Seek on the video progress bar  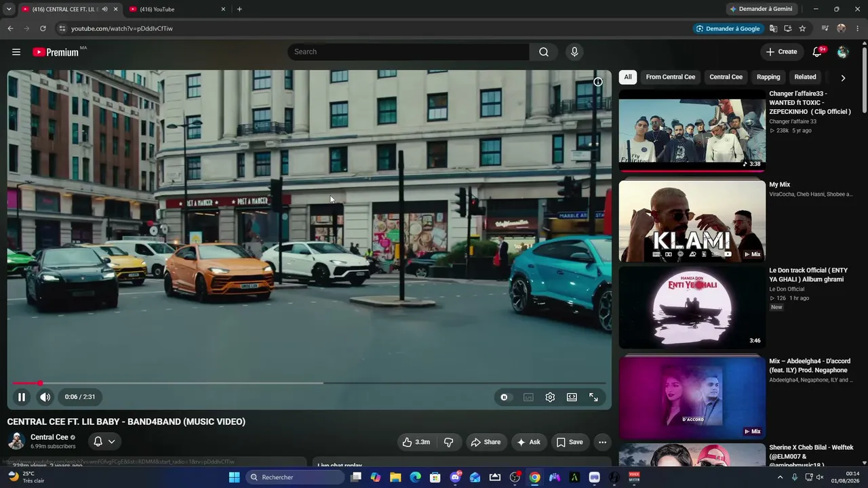point(309,383)
